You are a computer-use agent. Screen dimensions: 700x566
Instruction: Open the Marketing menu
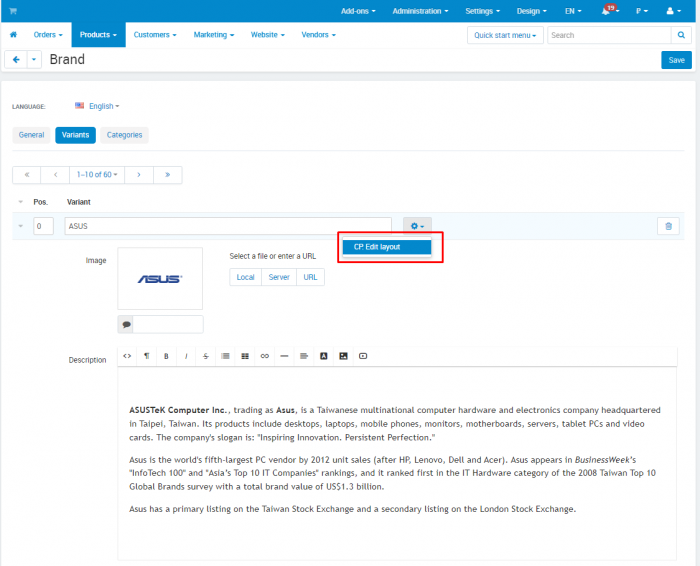tap(214, 35)
